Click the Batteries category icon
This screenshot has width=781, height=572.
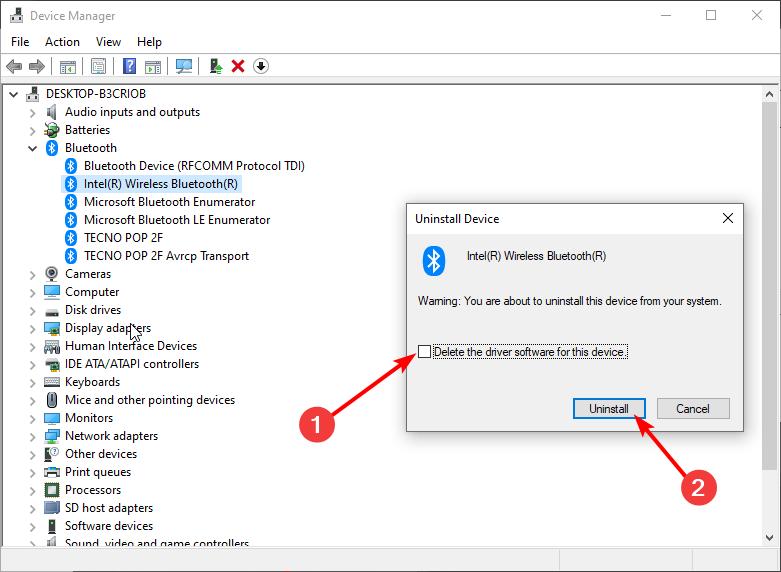52,130
